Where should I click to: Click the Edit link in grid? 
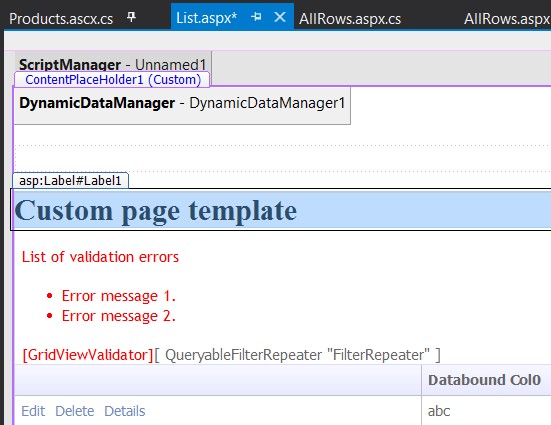pos(33,411)
